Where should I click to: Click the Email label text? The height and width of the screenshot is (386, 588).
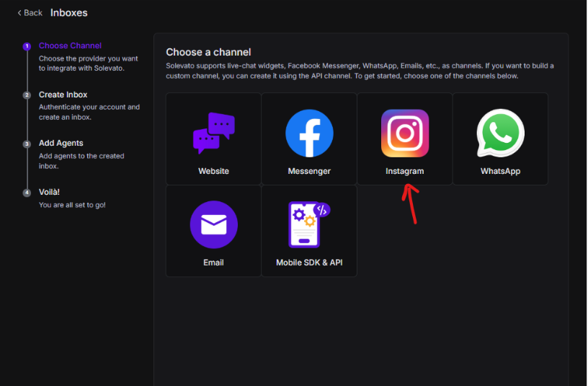tap(214, 263)
